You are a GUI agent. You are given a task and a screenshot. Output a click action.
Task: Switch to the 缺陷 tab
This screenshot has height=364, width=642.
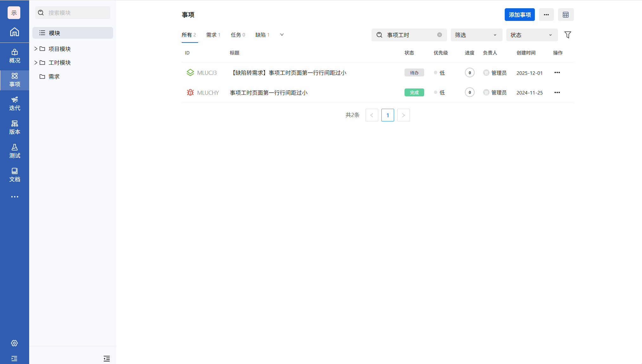pos(262,35)
